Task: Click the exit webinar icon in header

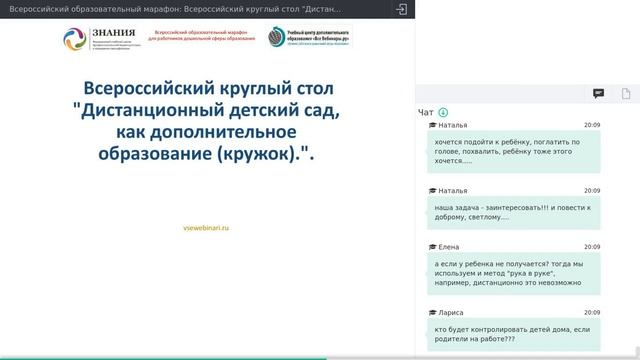Action: [402, 9]
